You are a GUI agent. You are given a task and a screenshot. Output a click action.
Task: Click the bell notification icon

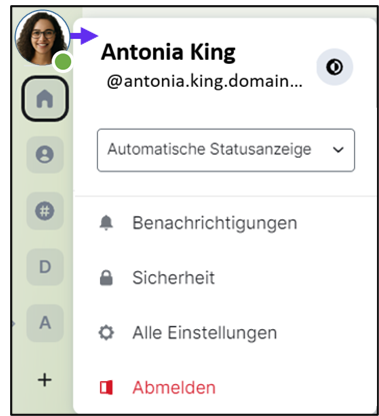(106, 223)
